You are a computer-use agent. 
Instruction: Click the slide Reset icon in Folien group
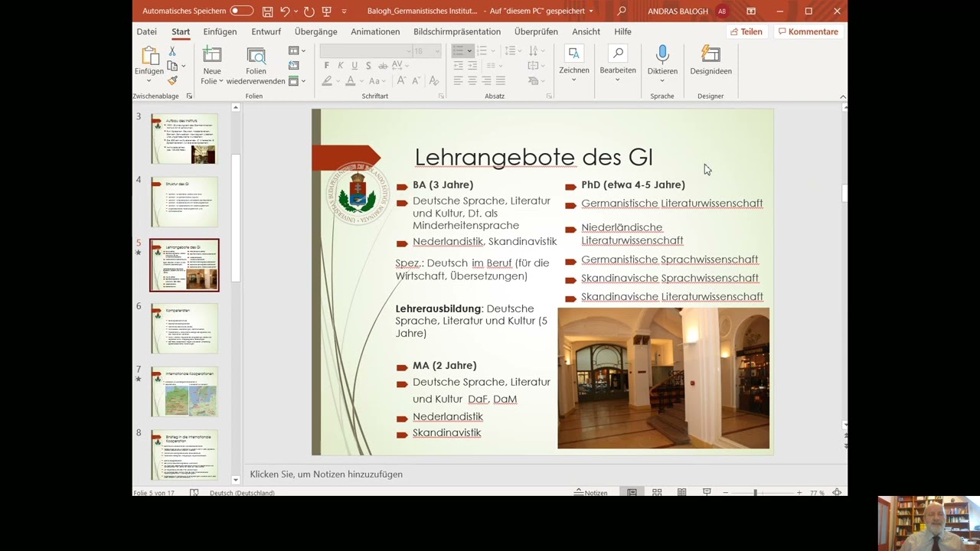click(x=294, y=66)
